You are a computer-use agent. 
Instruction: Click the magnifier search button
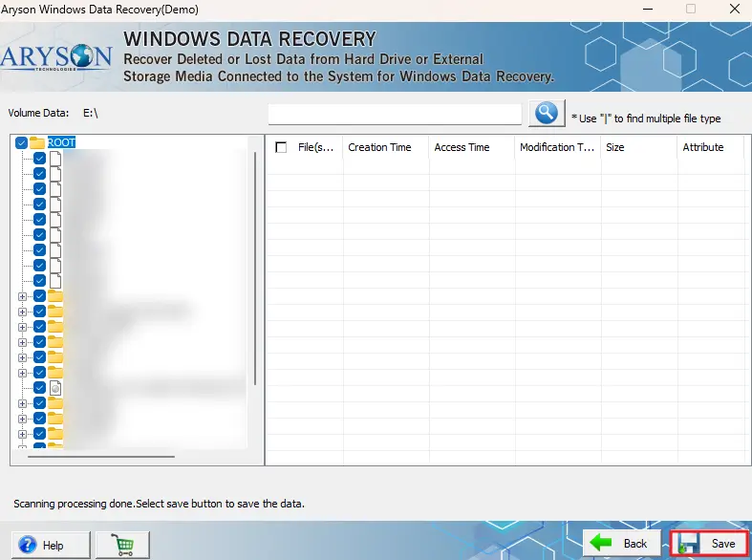pos(547,113)
